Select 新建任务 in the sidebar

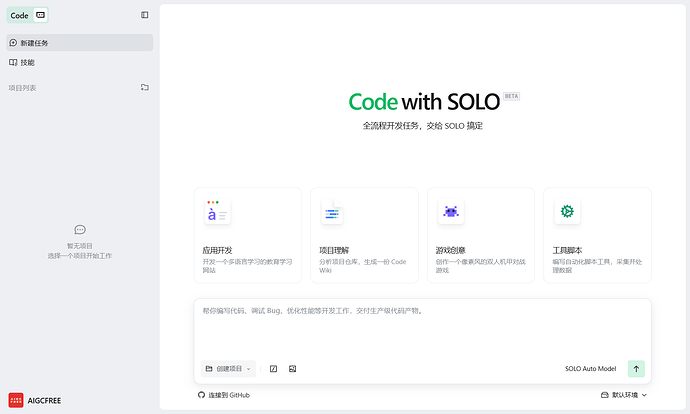click(x=80, y=43)
